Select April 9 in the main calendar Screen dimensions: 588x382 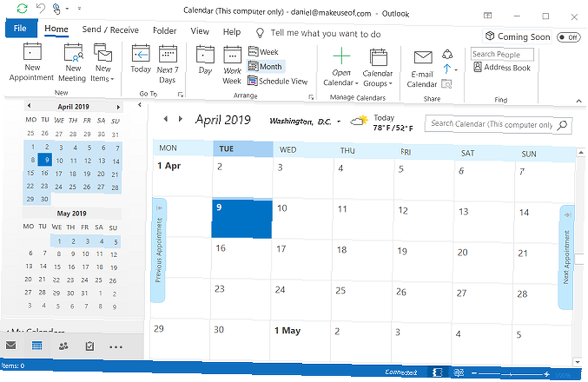(242, 219)
